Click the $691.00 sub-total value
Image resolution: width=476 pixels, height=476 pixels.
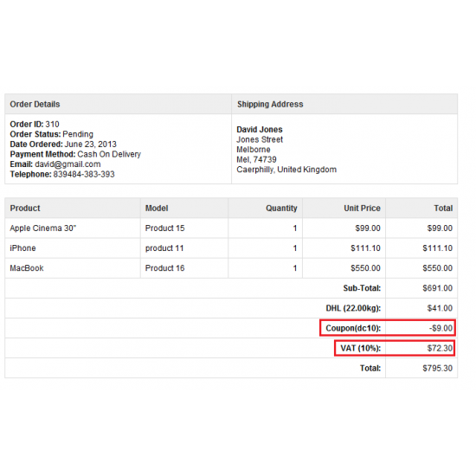click(438, 288)
